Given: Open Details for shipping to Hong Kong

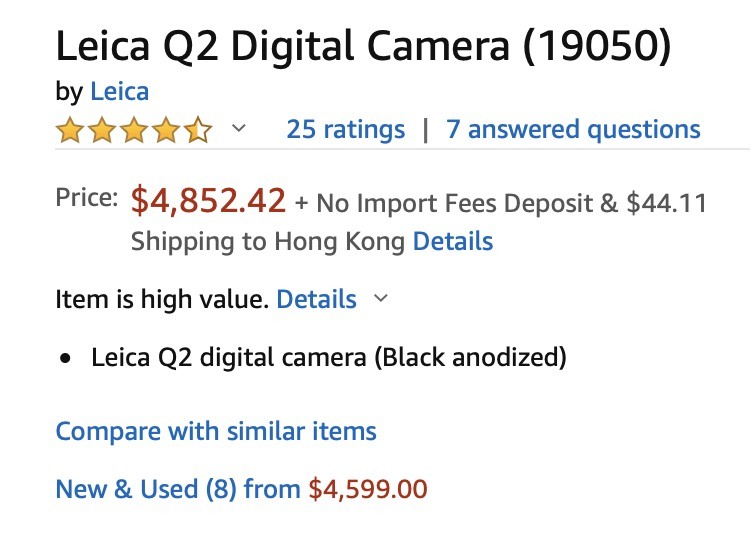Looking at the screenshot, I should (453, 241).
